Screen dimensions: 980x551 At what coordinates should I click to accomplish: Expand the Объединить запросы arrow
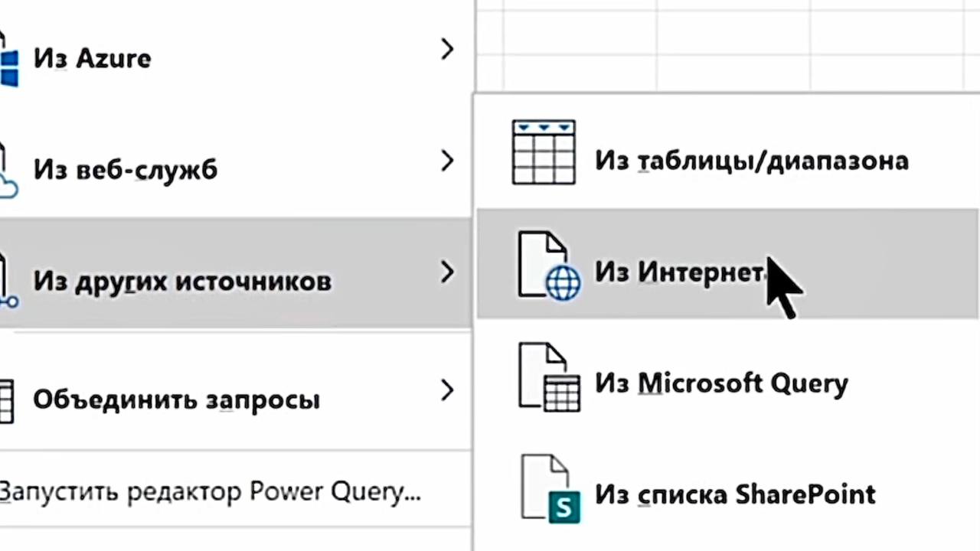(x=447, y=391)
